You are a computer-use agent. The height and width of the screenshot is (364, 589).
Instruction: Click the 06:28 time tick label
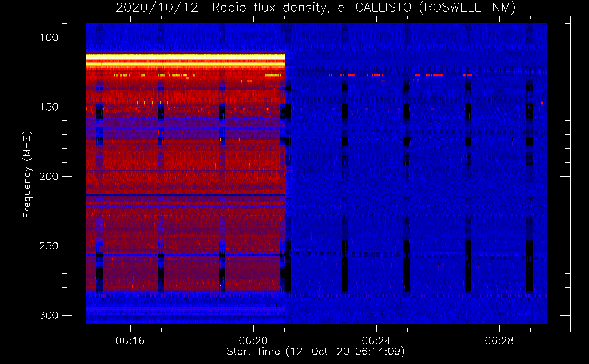[x=499, y=341]
